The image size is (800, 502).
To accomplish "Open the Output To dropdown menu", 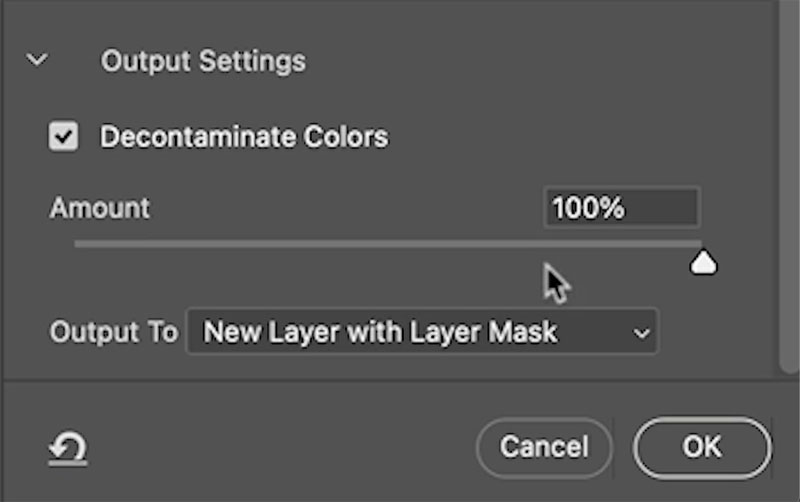I will coord(421,332).
